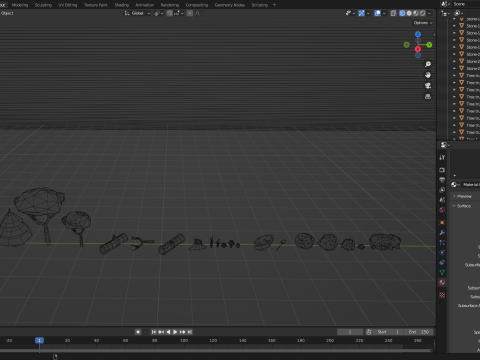Open the Object Data green triangle tab
480x360 pixels.
coord(442,272)
